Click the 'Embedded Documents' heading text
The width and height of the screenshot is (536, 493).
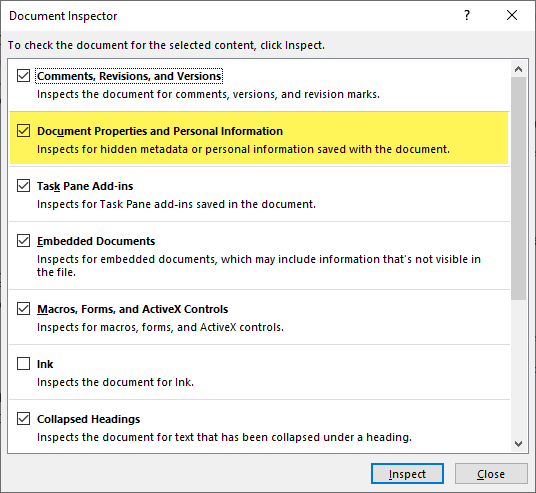click(x=96, y=241)
